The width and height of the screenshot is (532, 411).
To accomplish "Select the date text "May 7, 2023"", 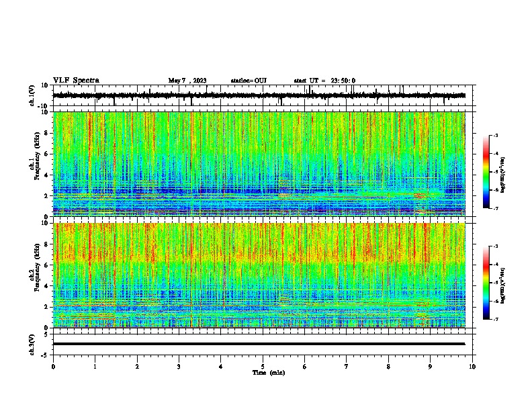I will 187,81.
